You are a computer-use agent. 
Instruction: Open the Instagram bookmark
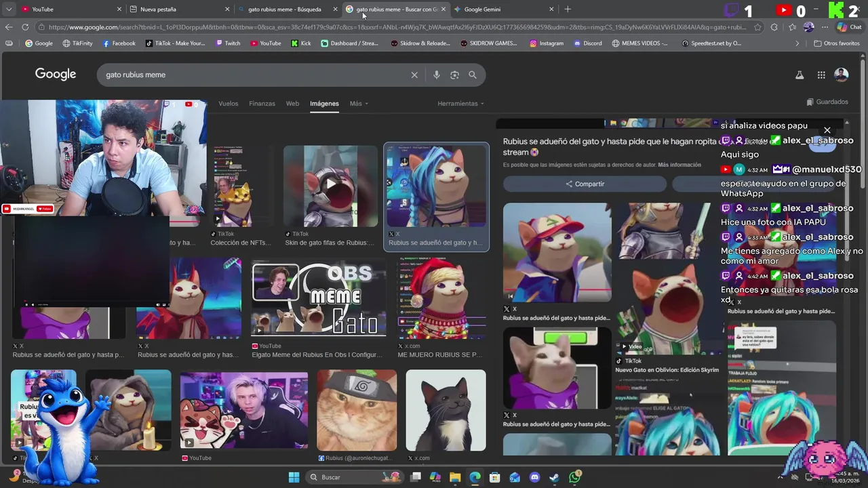point(547,43)
